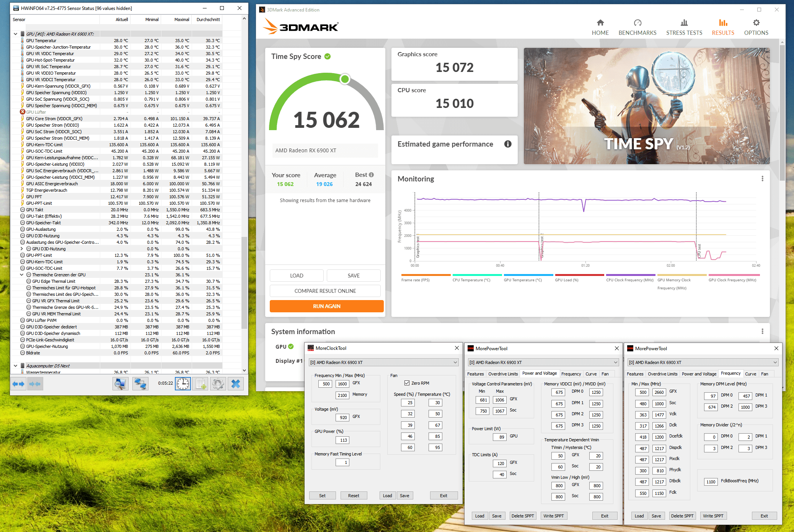Open the 3DMark Benchmarks gauge icon
Viewport: 794px width, 532px height.
tap(637, 23)
